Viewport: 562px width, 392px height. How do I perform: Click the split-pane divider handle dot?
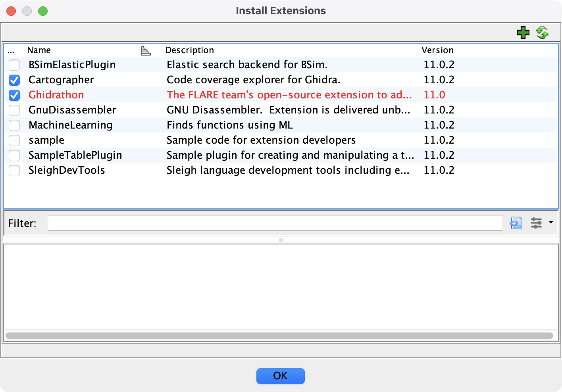(281, 240)
